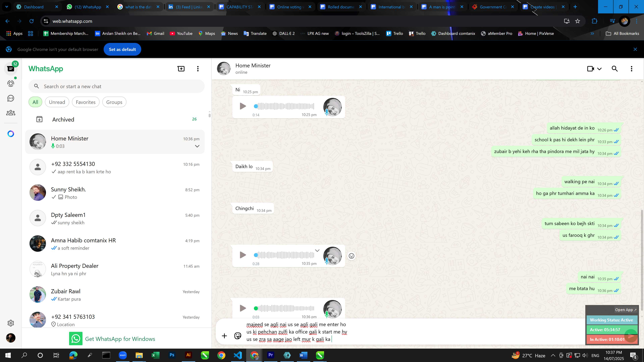Play the 0:28 voice message
This screenshot has width=644, height=362.
[243, 255]
